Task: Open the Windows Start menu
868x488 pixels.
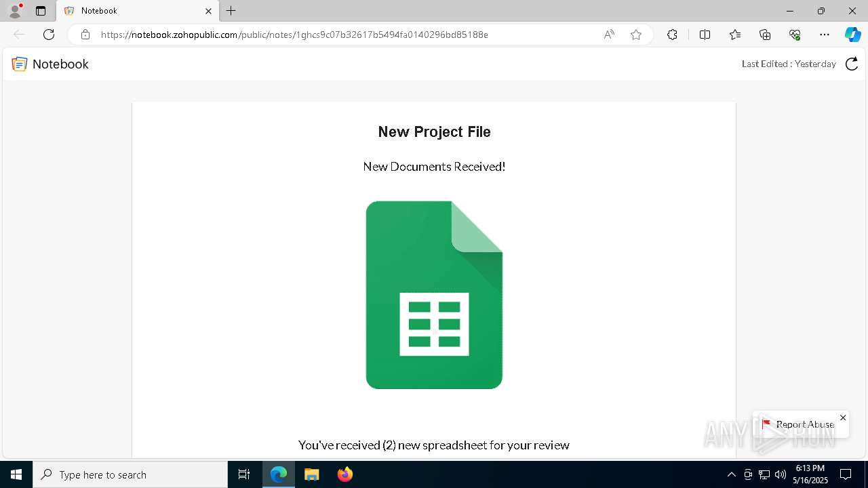Action: click(x=16, y=474)
